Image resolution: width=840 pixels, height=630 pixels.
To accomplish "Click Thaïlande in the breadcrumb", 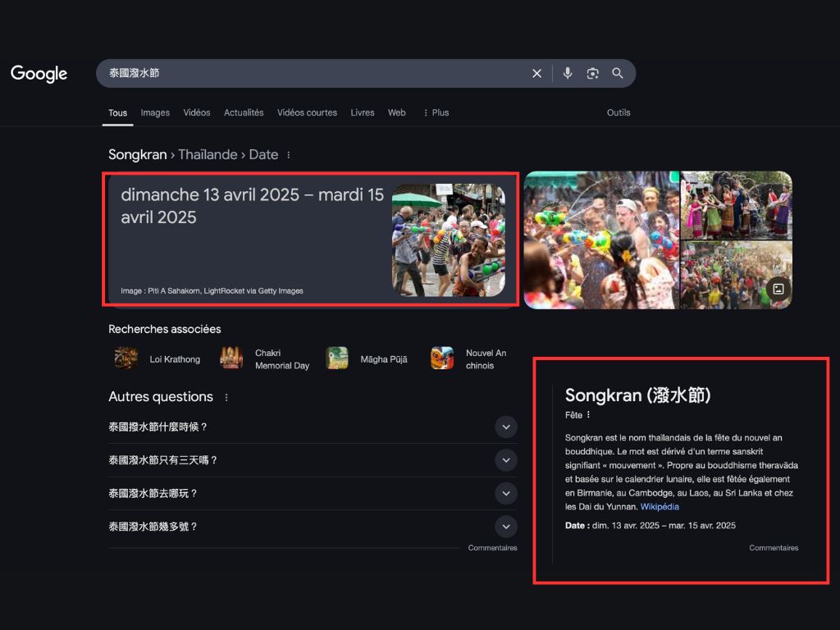I will [208, 155].
